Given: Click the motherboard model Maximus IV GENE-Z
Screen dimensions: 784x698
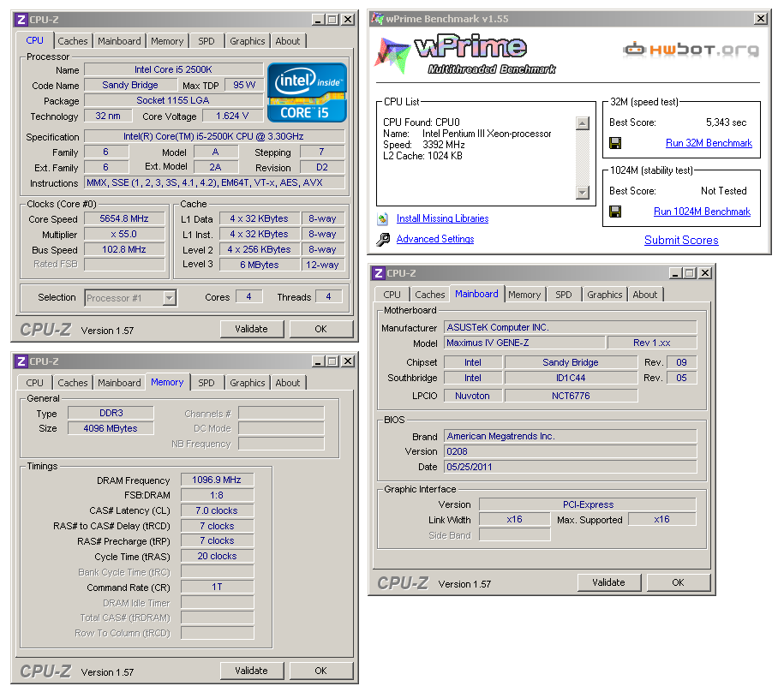Looking at the screenshot, I should click(524, 343).
